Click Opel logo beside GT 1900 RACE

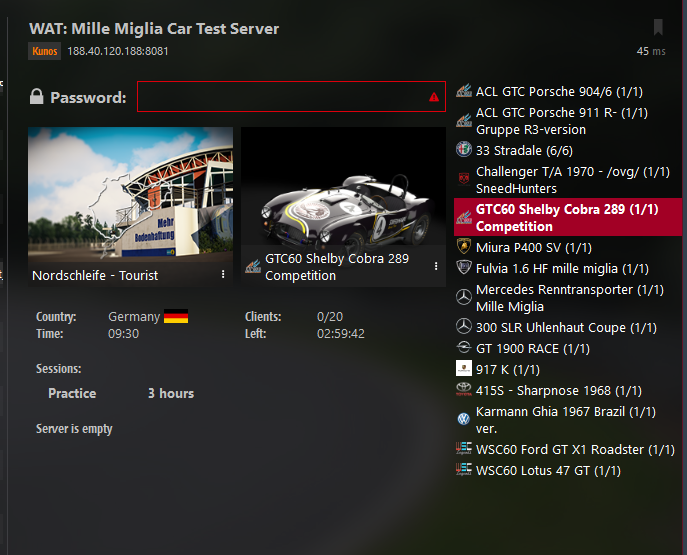click(x=464, y=347)
